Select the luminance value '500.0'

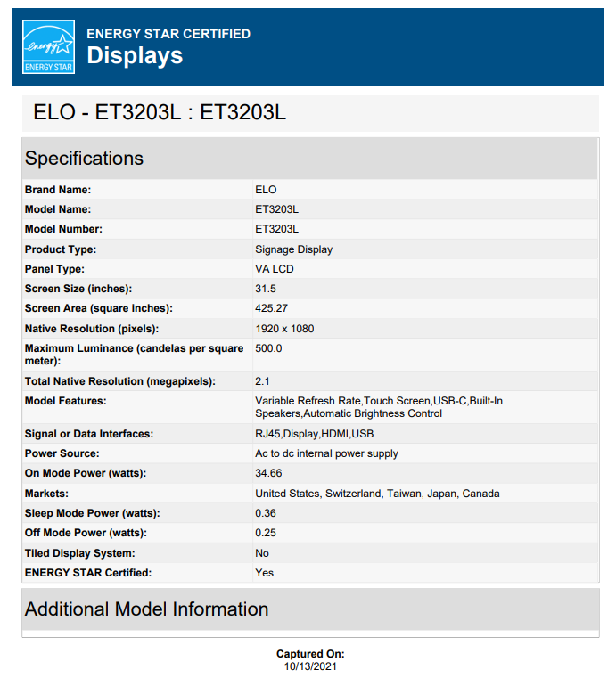268,348
